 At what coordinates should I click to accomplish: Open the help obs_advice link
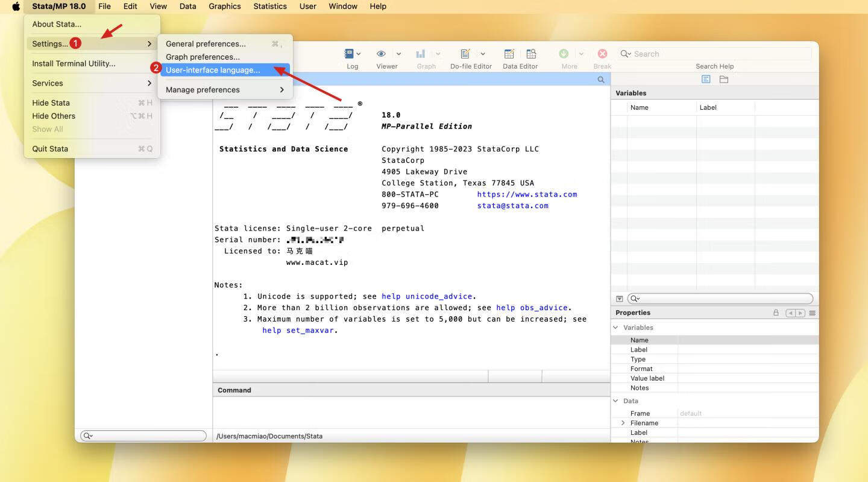click(x=532, y=308)
